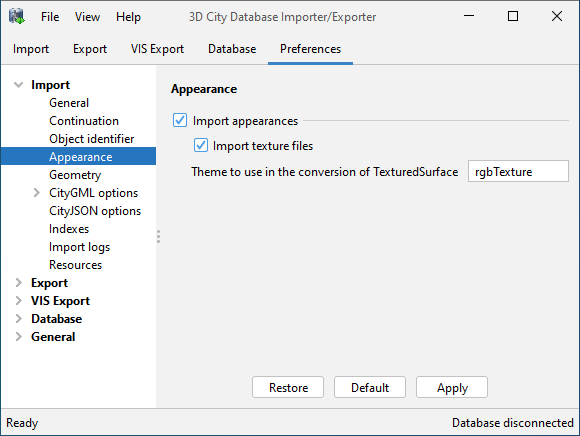Click the 3D City Database app icon
This screenshot has width=580, height=436.
coord(17,17)
